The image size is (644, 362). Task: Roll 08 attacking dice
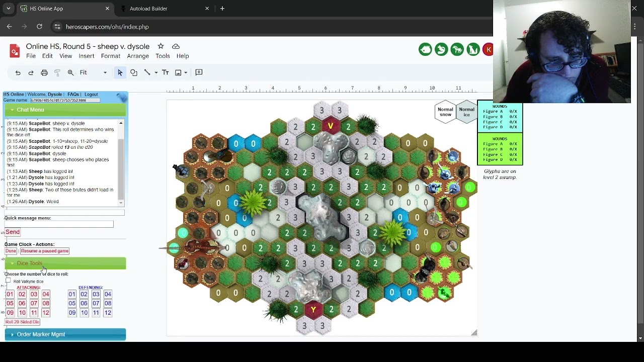(46, 303)
